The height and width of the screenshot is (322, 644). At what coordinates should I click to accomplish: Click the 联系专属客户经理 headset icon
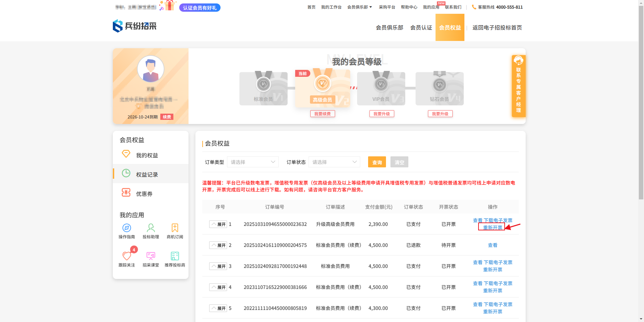(518, 61)
